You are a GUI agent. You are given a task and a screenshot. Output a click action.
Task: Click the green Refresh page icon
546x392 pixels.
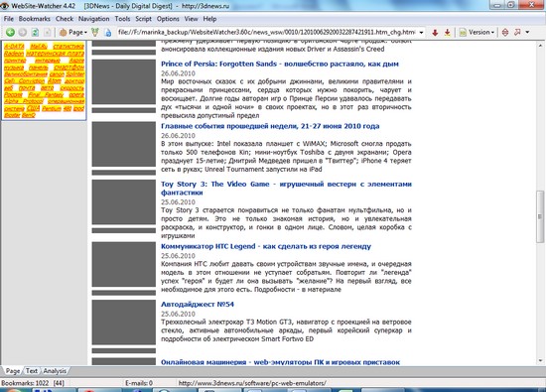click(x=35, y=33)
